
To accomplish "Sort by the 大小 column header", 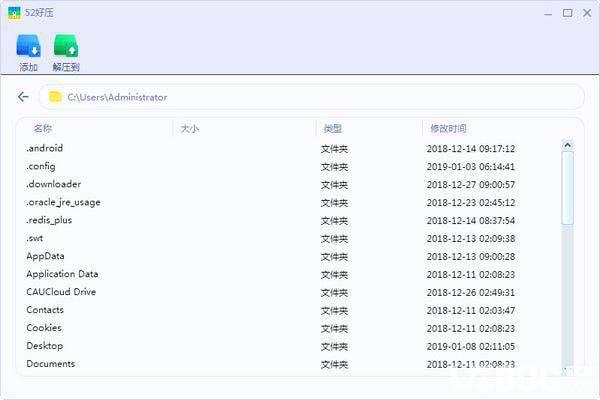I will [x=189, y=129].
